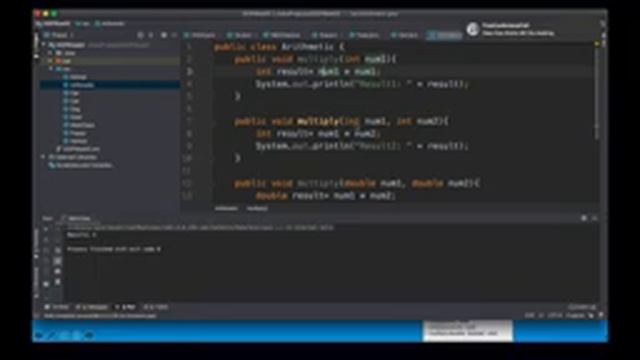This screenshot has height=360, width=640.
Task: Click the editor vertical scrollbar
Action: click(x=597, y=94)
